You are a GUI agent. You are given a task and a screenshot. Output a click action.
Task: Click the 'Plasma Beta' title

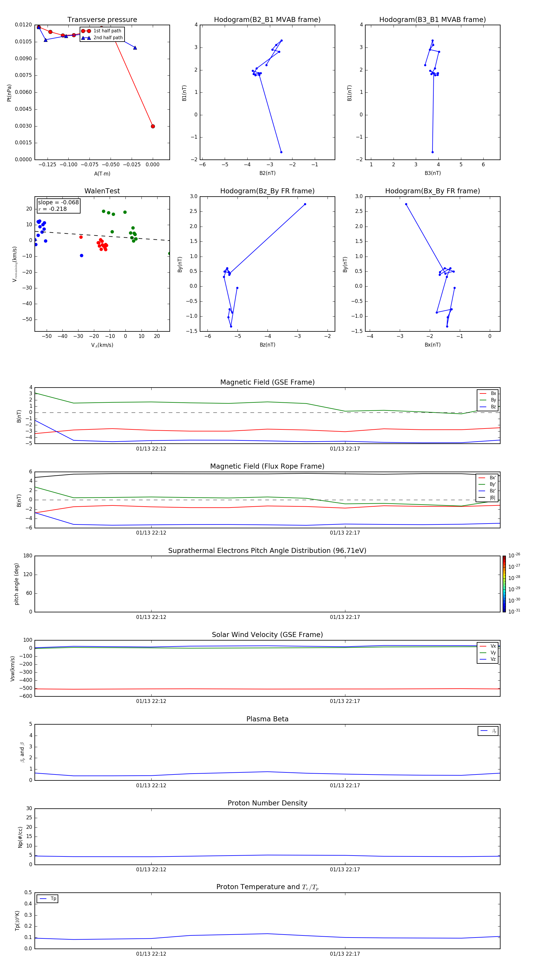point(267,719)
